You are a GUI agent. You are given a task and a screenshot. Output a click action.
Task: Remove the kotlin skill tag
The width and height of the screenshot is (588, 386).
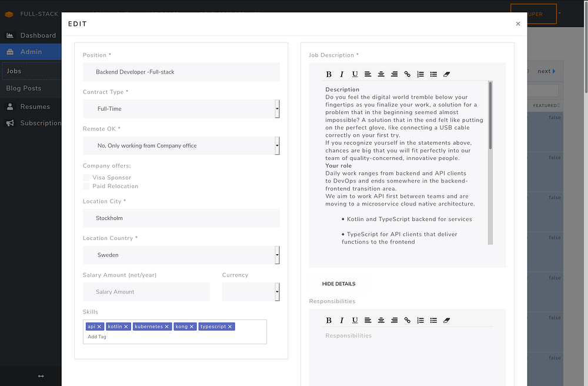point(126,327)
